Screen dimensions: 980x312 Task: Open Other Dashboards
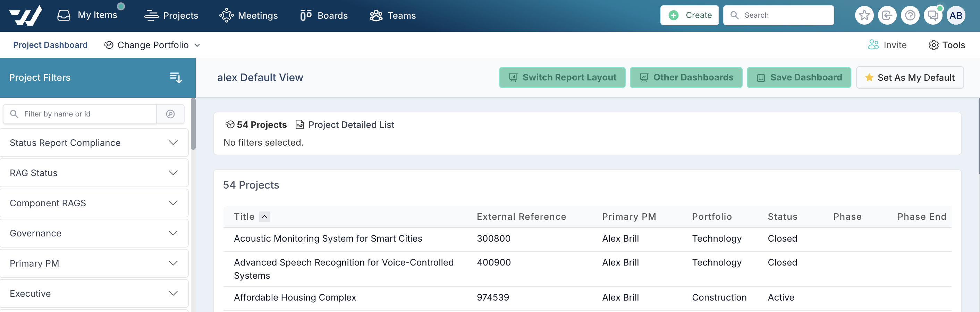point(686,78)
